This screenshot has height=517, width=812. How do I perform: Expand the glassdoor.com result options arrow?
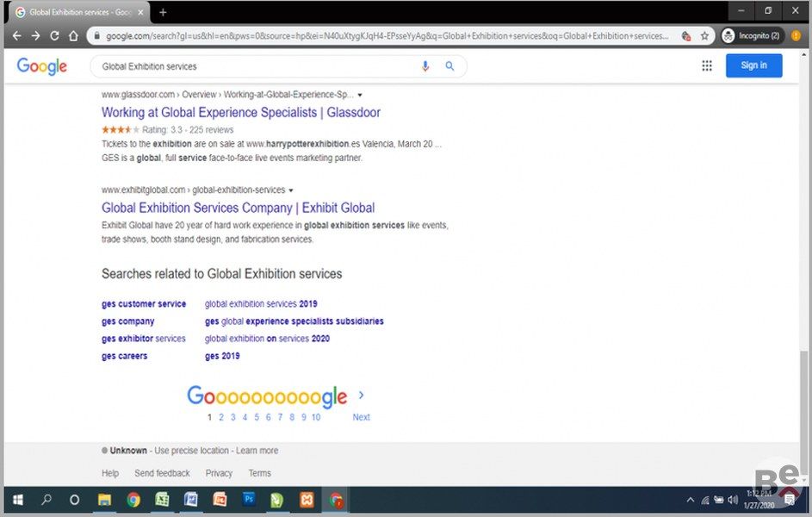360,95
